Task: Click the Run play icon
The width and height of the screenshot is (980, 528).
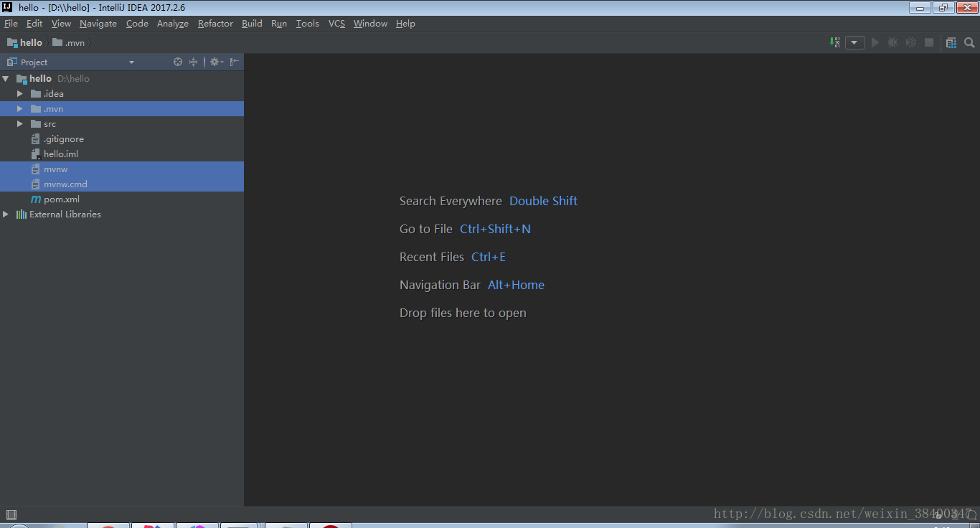Action: 875,42
